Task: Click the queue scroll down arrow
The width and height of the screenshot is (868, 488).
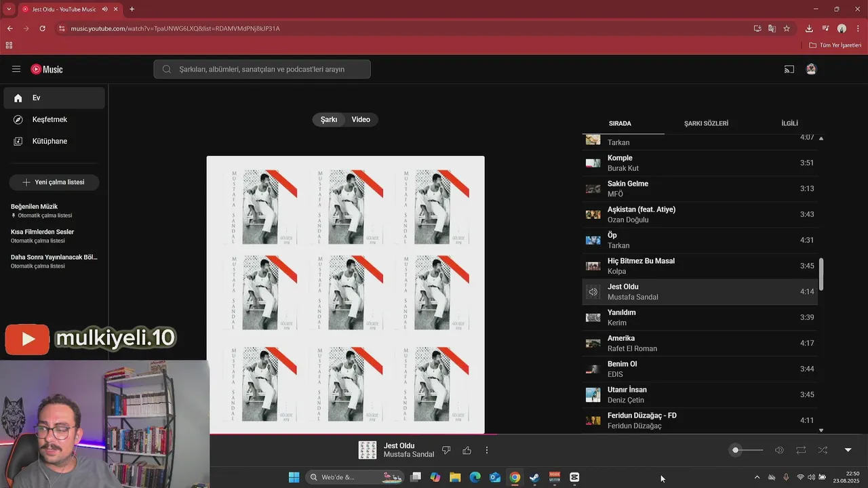Action: (821, 430)
